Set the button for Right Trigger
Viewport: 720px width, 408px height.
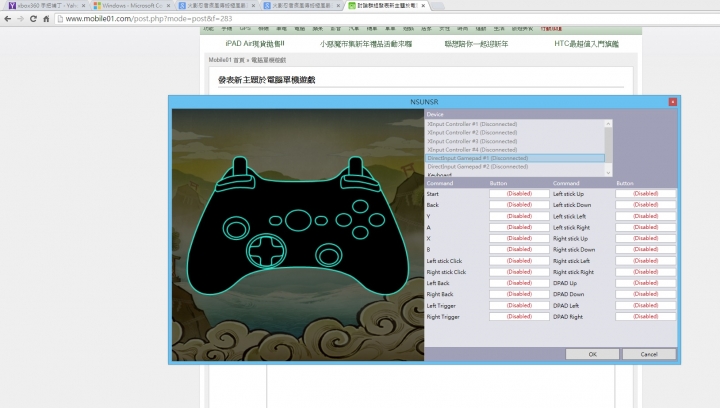coord(519,316)
